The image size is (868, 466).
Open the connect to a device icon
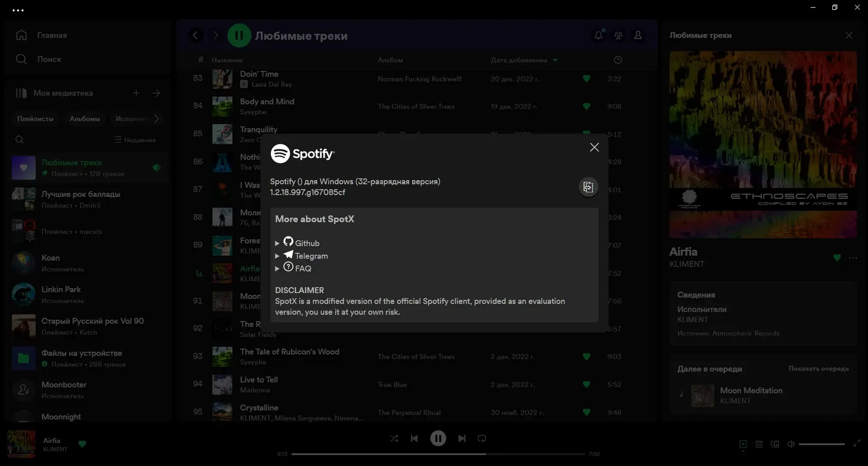775,444
